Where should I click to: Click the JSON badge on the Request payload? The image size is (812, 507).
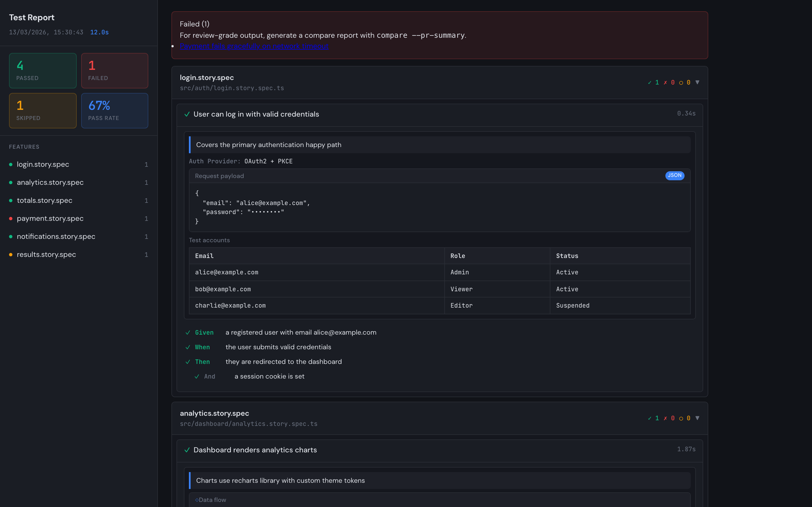coord(674,175)
